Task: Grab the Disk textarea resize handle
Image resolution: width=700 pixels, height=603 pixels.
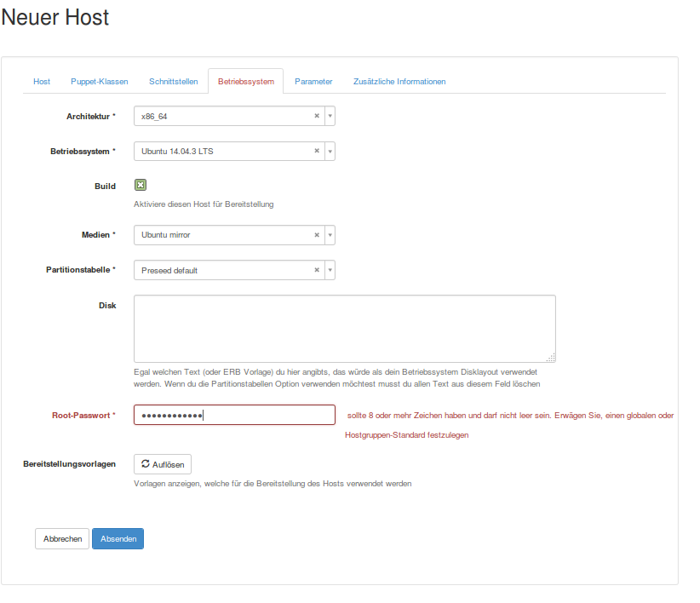Action: click(x=551, y=358)
